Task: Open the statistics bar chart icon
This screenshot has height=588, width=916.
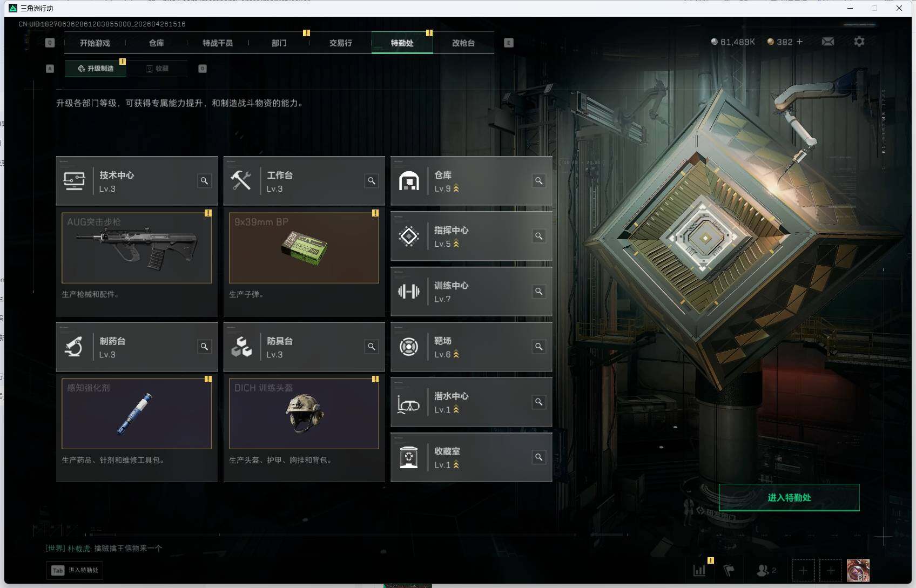Action: tap(699, 570)
